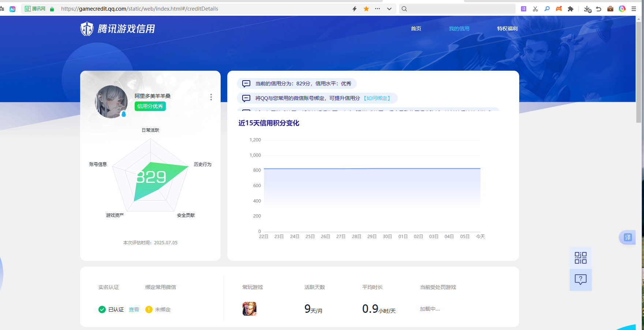Viewport: 644px width, 330px height.
Task: Click the blue magnifier find icon
Action: 547,9
